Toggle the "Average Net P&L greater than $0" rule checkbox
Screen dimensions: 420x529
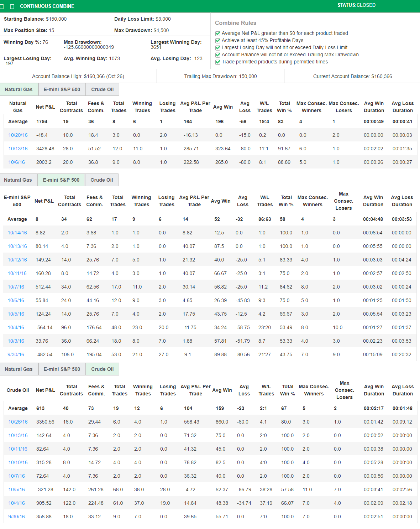coord(217,33)
